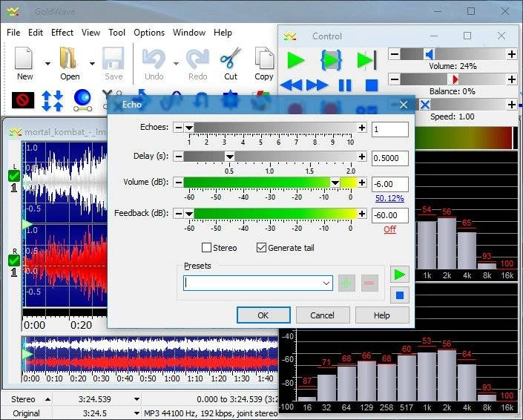Click the play selection braces button in Control
The width and height of the screenshot is (523, 420).
coord(331,60)
